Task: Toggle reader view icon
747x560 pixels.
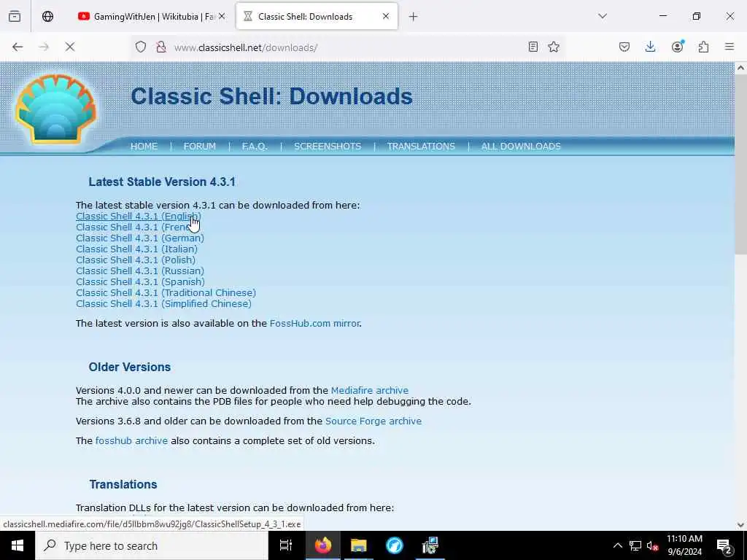Action: [533, 47]
